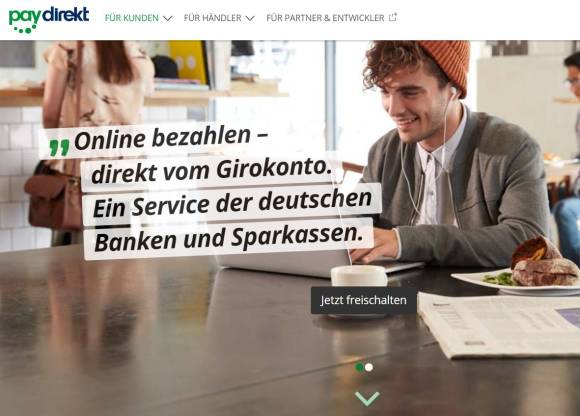Click the Jetzt freischalten button
Image resolution: width=580 pixels, height=416 pixels.
point(364,300)
